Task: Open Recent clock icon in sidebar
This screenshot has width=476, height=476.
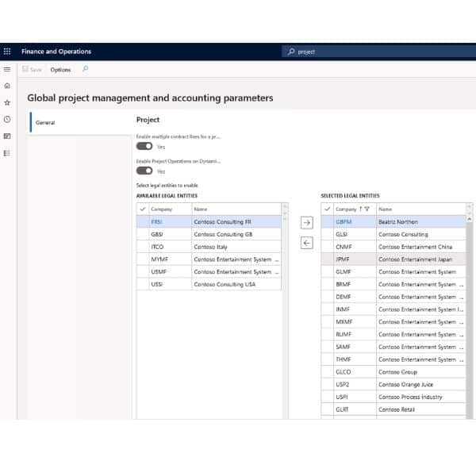Action: pyautogui.click(x=7, y=119)
